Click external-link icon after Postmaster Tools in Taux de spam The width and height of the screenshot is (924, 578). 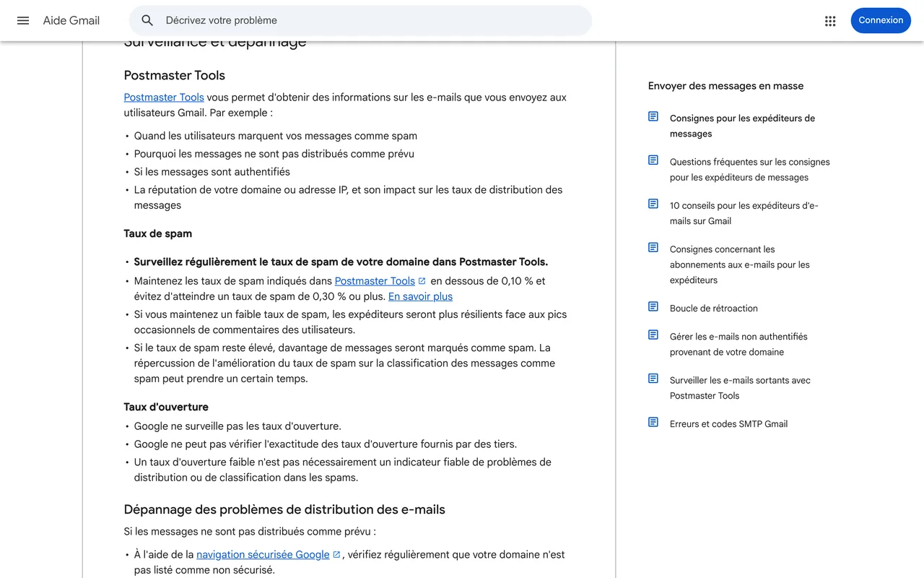(422, 281)
